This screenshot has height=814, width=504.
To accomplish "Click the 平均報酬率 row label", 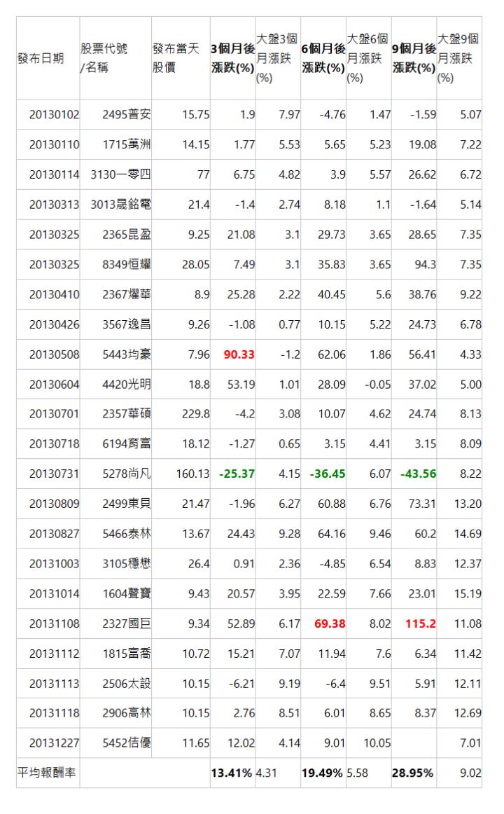I will 47,773.
